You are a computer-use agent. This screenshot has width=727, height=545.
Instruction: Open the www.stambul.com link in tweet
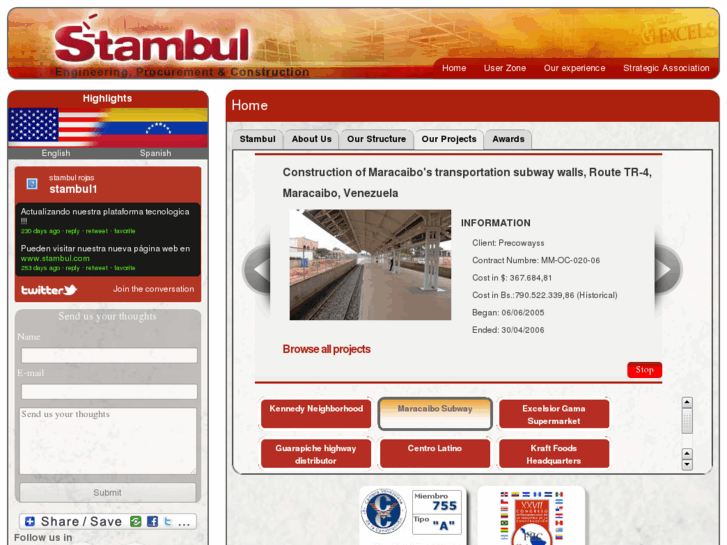coord(55,258)
